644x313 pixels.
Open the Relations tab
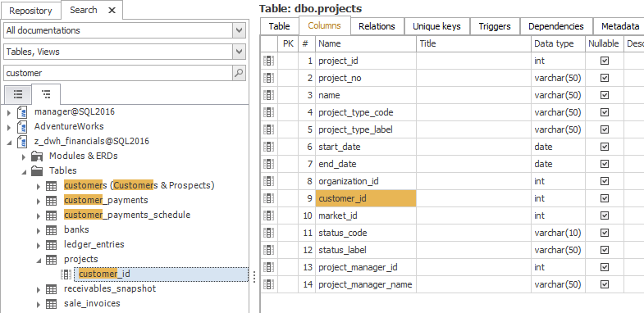point(377,26)
